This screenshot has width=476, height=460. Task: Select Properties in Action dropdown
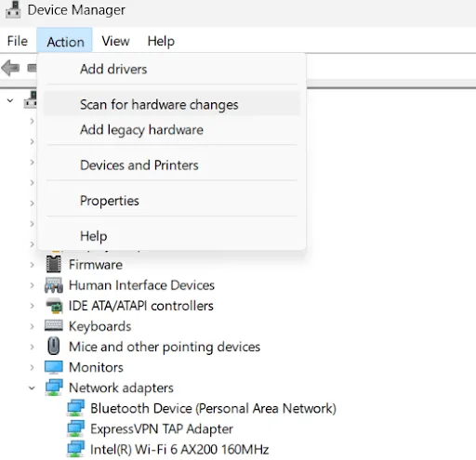[172, 201]
